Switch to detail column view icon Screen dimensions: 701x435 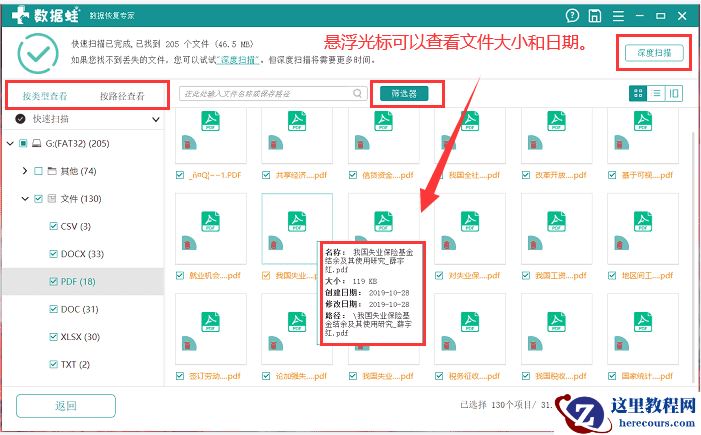pos(674,93)
